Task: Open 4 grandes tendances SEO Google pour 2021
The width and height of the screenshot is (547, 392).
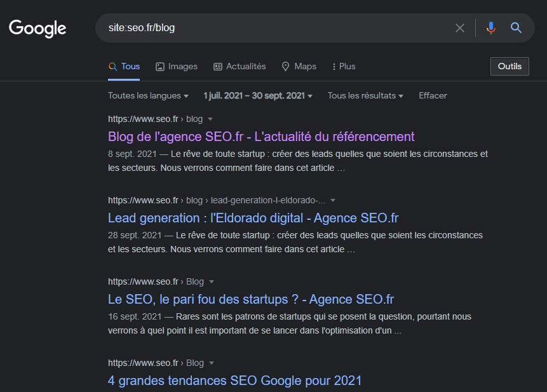Action: click(x=235, y=381)
